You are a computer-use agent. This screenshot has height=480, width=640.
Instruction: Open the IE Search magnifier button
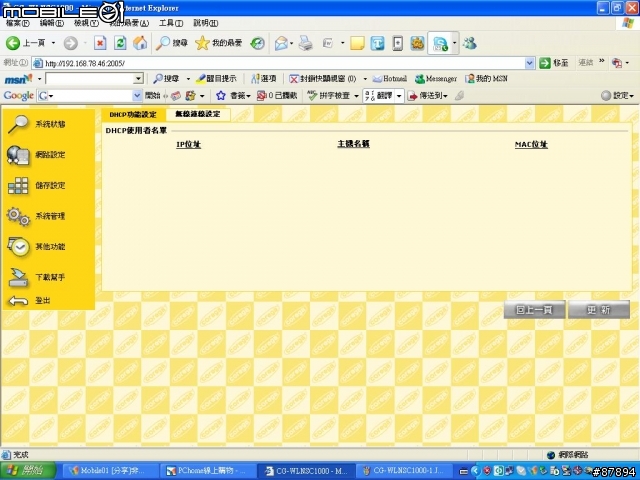click(171, 43)
